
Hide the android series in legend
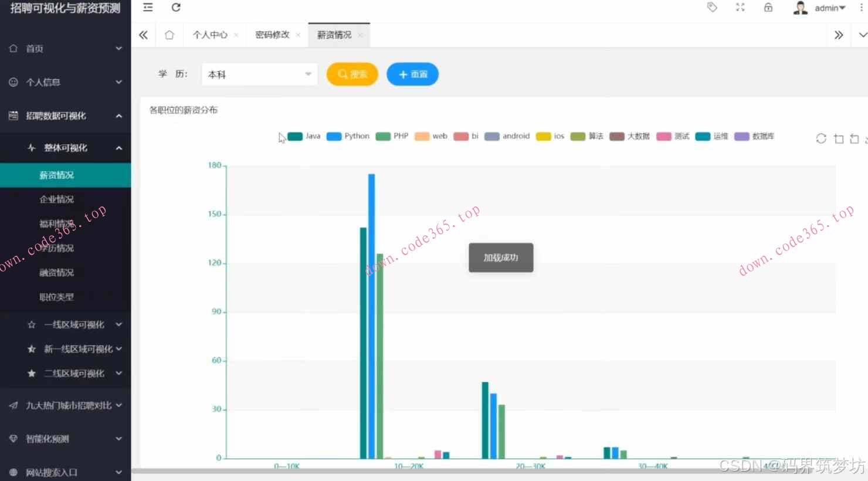click(x=507, y=136)
